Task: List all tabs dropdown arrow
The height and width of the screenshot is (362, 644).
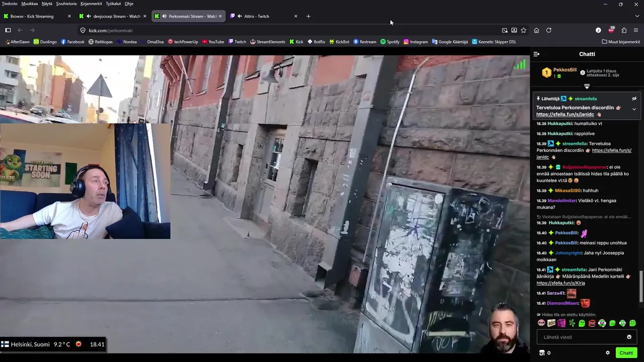Action: [637, 16]
